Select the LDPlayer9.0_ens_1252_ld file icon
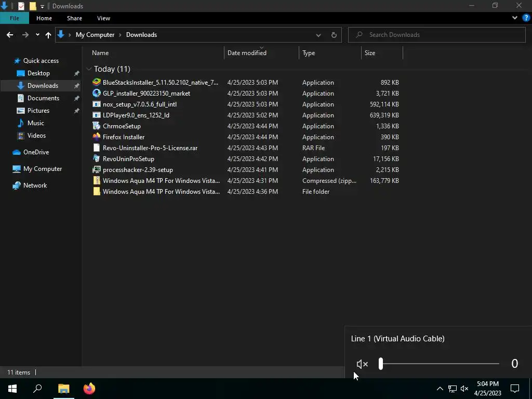Screen dimensions: 532x399 click(x=97, y=115)
